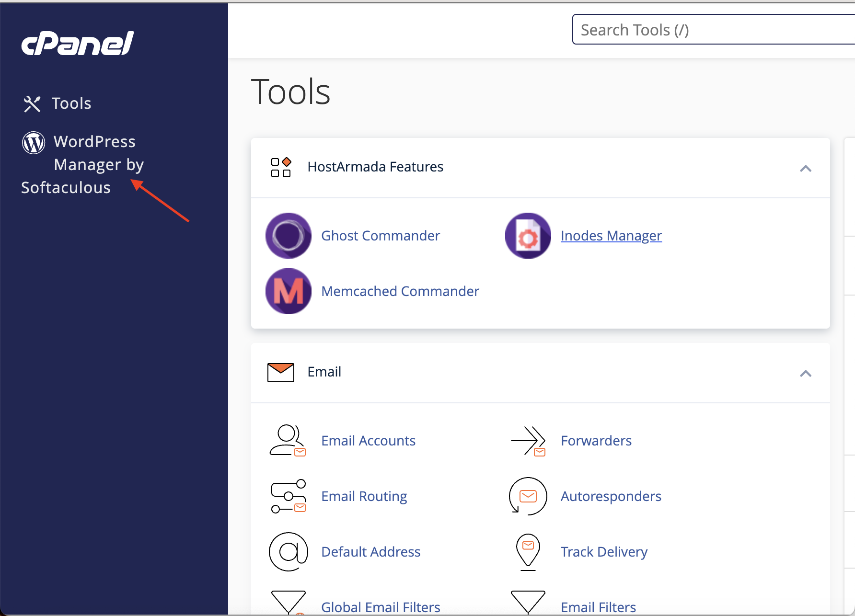Viewport: 855px width, 616px height.
Task: Click the Global Email Filters funnel icon
Action: tap(289, 603)
